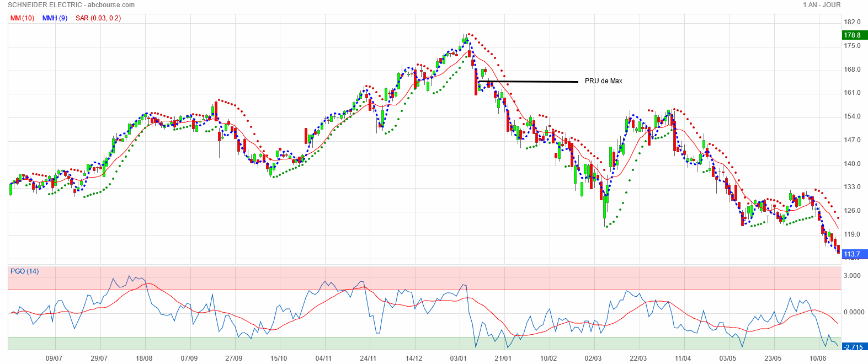Click the 04/11 date label
Viewport: 868px width, 364px height.
point(323,358)
